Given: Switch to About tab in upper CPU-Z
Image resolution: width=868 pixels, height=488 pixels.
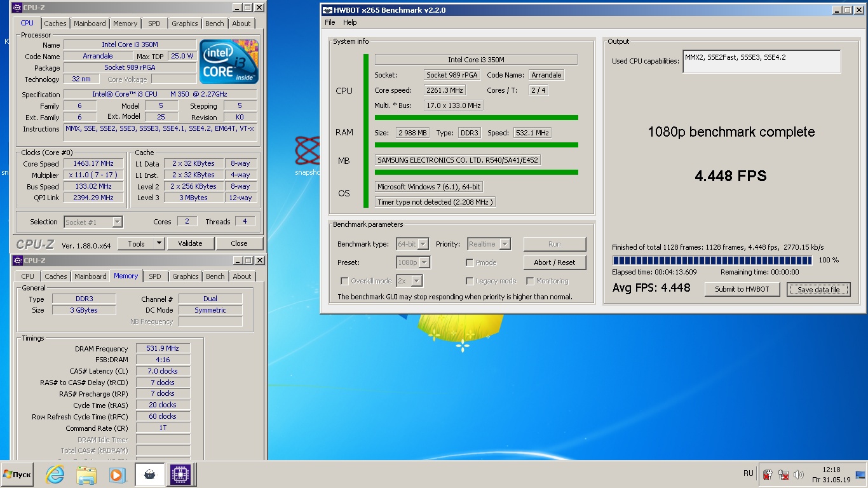Looking at the screenshot, I should 241,24.
